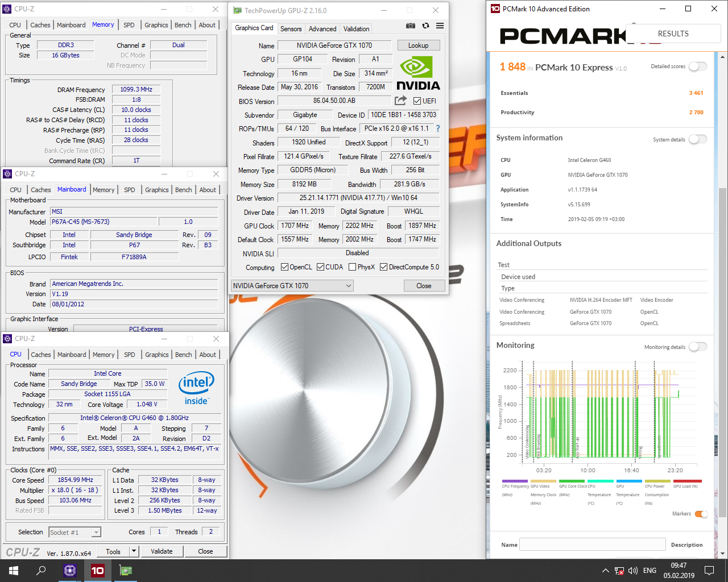Click the Lookup button in GPU-Z
The height and width of the screenshot is (582, 728).
[418, 45]
